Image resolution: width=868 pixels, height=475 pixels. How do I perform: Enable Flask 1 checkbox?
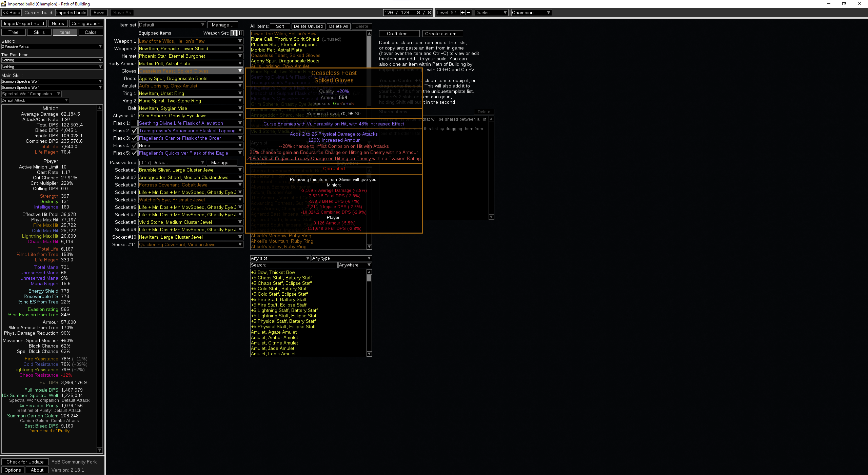click(134, 123)
